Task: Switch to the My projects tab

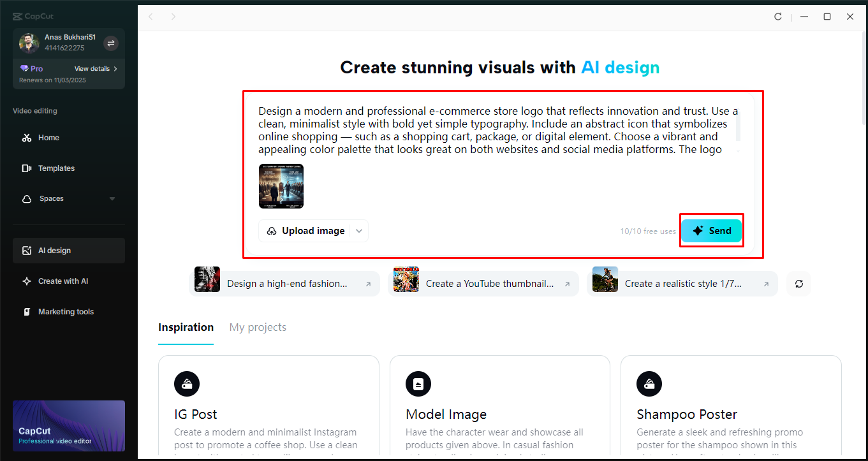Action: [x=258, y=327]
